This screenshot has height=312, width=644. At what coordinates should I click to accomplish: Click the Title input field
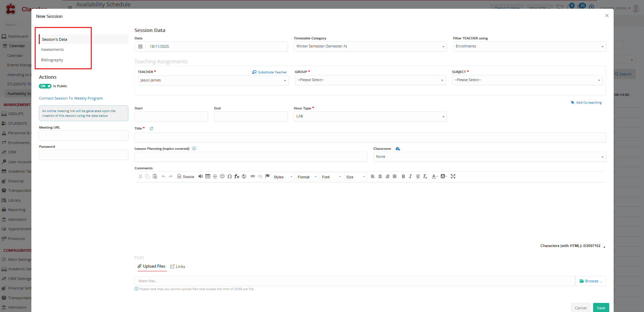click(x=370, y=137)
